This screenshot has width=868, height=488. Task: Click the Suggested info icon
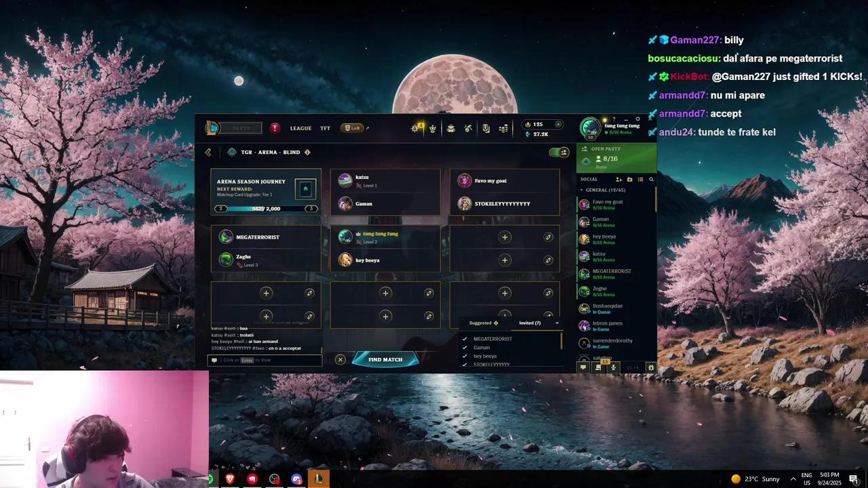496,323
